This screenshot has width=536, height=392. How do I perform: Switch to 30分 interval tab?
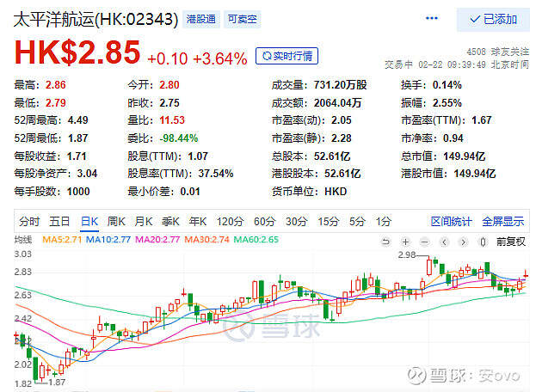(296, 222)
